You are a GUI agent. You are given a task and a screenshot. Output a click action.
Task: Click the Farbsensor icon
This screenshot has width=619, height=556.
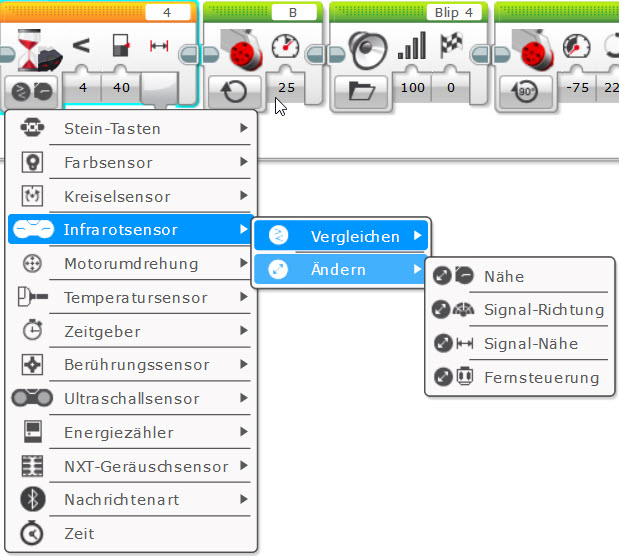(32, 162)
